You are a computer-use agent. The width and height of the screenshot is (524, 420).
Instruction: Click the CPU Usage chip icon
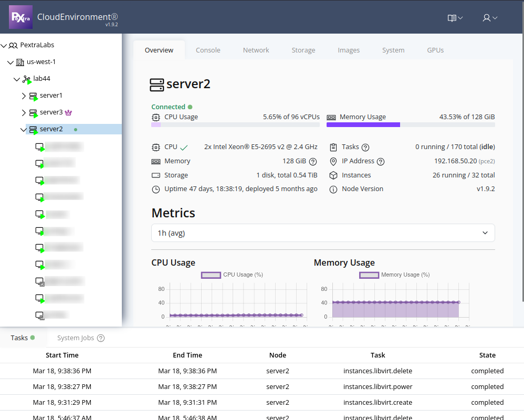(156, 117)
